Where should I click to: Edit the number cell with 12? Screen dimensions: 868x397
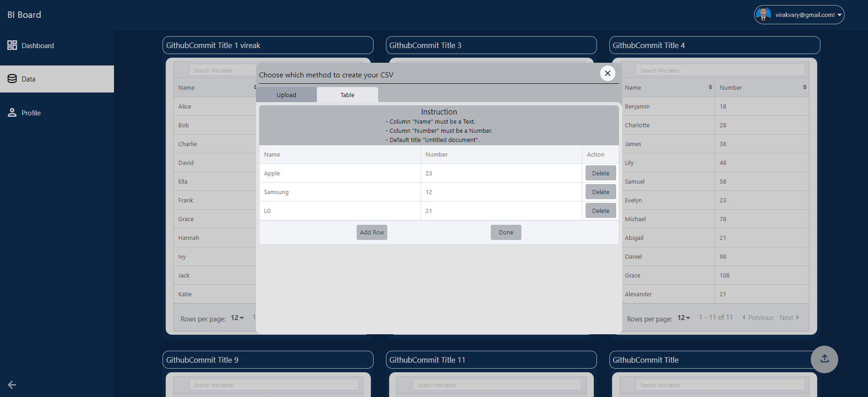click(x=501, y=192)
